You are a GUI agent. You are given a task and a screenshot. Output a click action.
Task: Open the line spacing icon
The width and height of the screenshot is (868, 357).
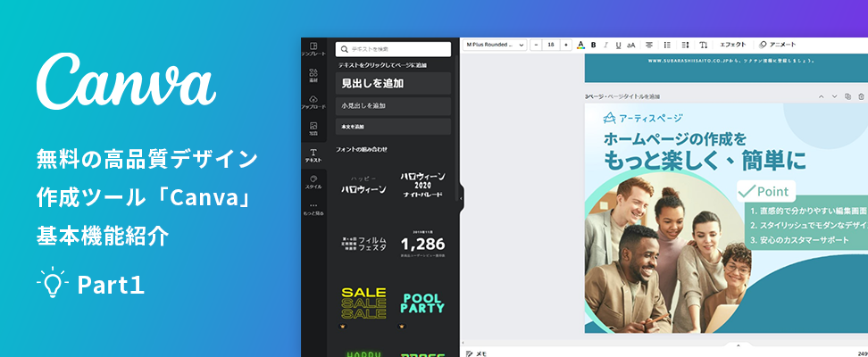[x=685, y=45]
